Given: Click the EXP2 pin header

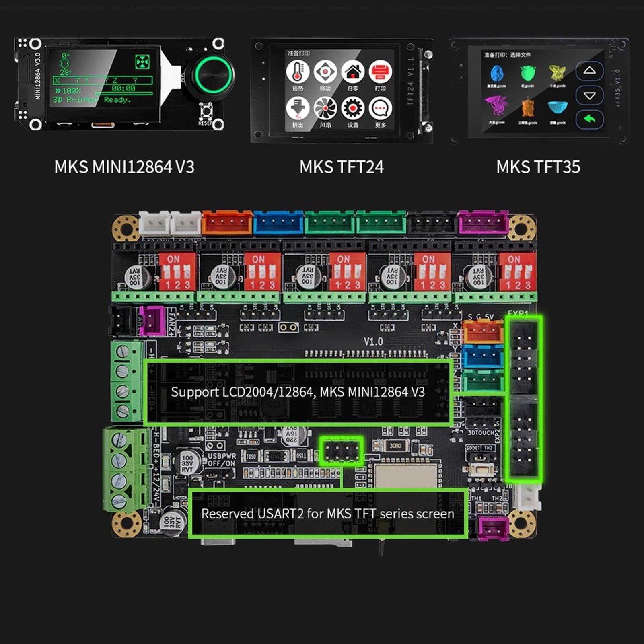Looking at the screenshot, I should tap(524, 438).
